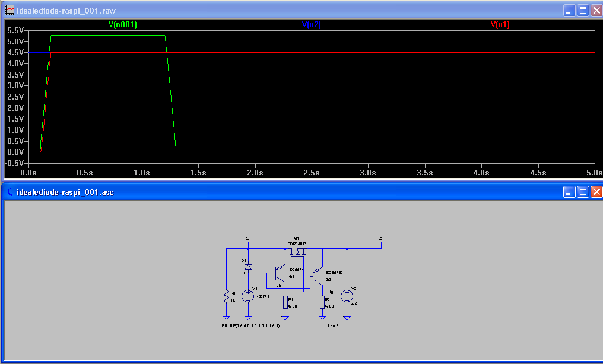Click the ground symbol under R1

coord(285,318)
